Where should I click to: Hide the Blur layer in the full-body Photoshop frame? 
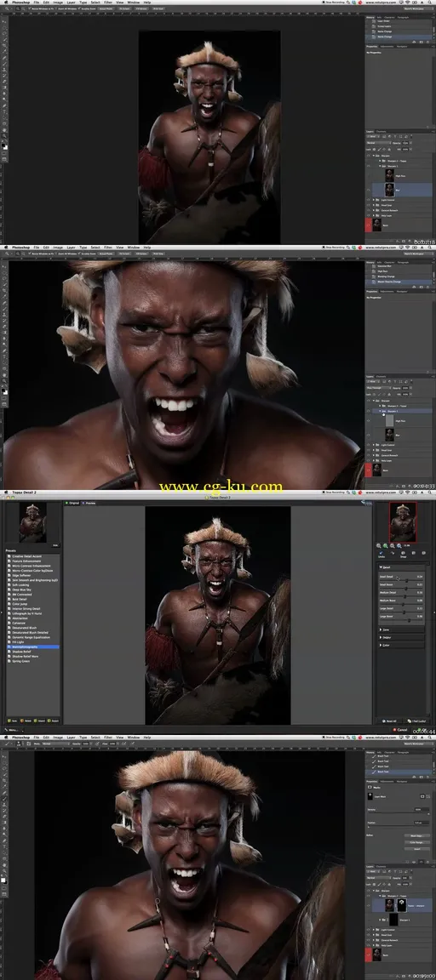click(368, 190)
